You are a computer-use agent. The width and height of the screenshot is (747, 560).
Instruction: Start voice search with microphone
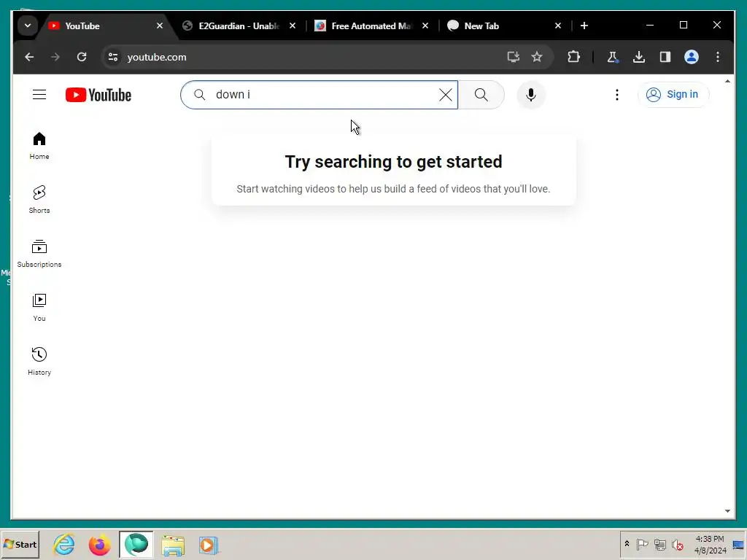click(531, 95)
